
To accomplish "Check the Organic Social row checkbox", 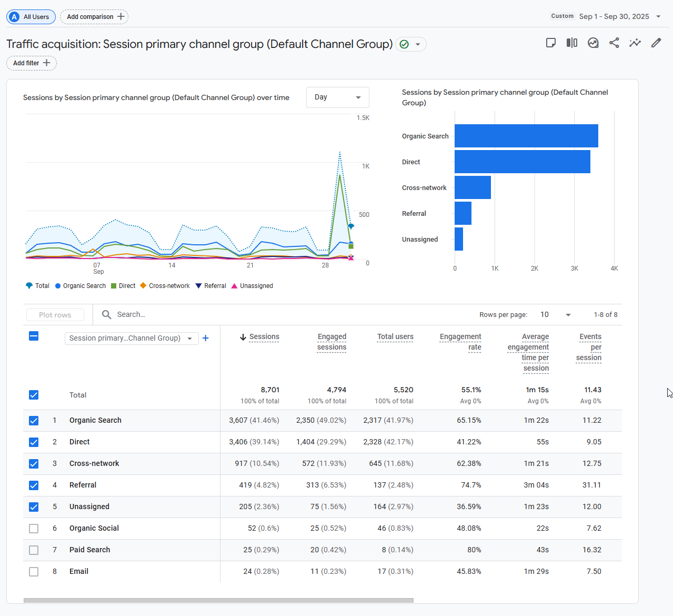I will click(34, 529).
